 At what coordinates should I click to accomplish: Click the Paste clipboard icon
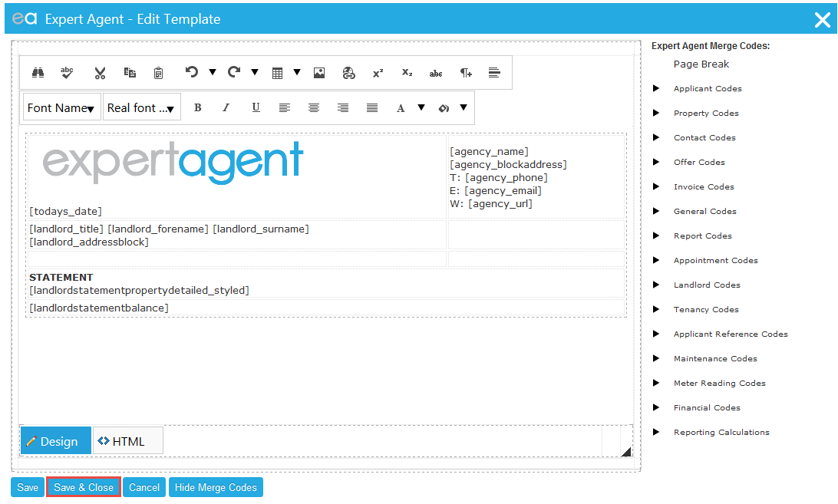coord(158,73)
